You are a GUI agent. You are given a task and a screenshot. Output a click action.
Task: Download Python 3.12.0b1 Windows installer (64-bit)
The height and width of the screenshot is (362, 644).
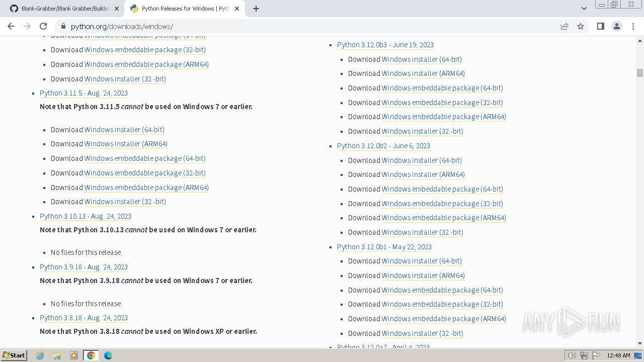pyautogui.click(x=422, y=261)
